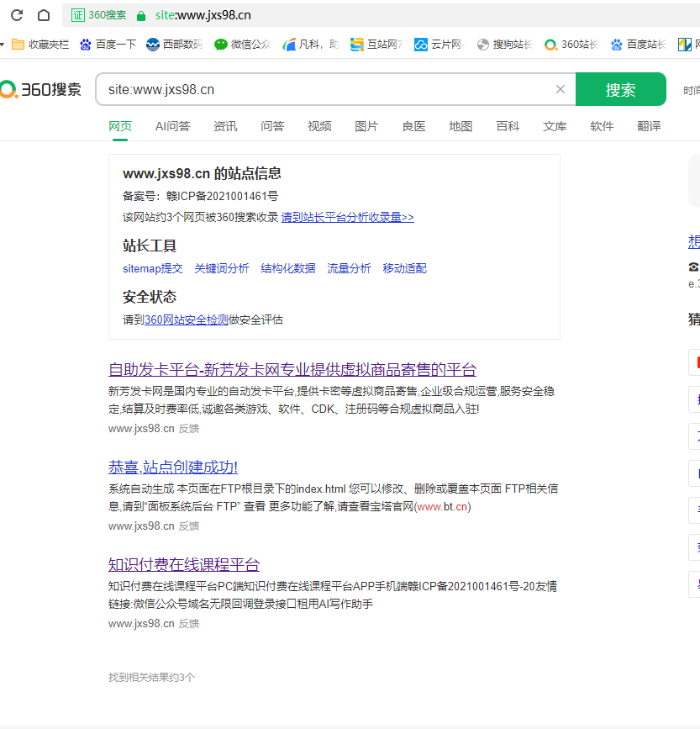Viewport: 700px width, 729px height.
Task: Switch to the 软件 tab
Action: [x=602, y=126]
